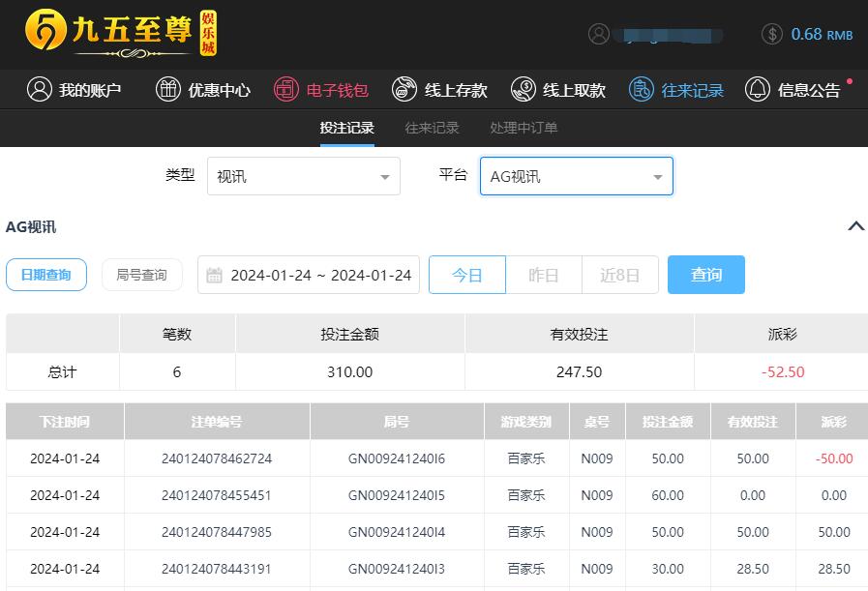Screen dimensions: 868x591
Task: Select 日期查询 query mode
Action: [x=46, y=275]
